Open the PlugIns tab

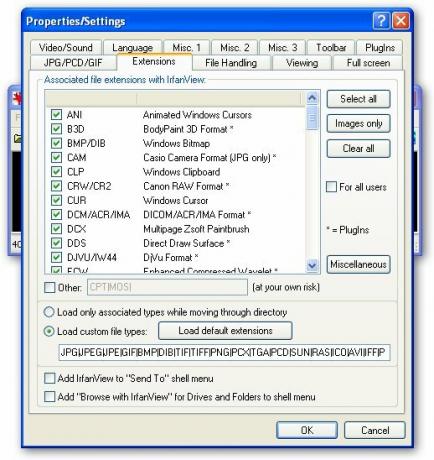[380, 48]
